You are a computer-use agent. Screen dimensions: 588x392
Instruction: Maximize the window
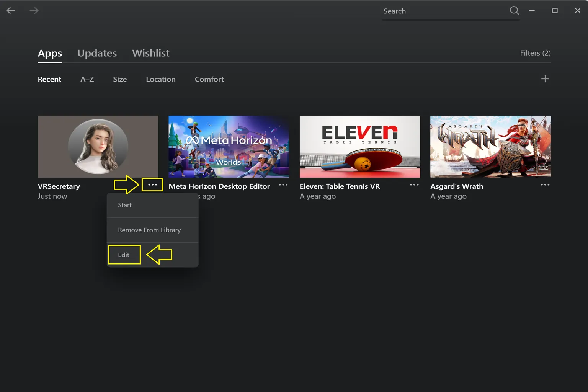[x=555, y=11]
